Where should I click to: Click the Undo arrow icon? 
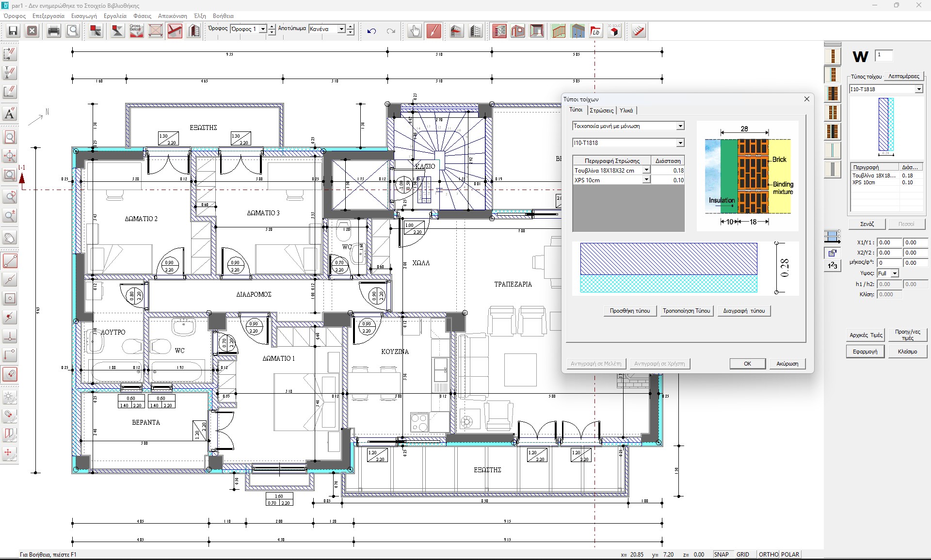[371, 31]
